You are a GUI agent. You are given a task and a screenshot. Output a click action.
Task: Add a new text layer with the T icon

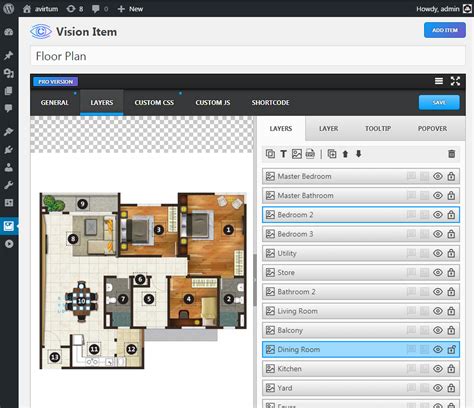(x=283, y=154)
